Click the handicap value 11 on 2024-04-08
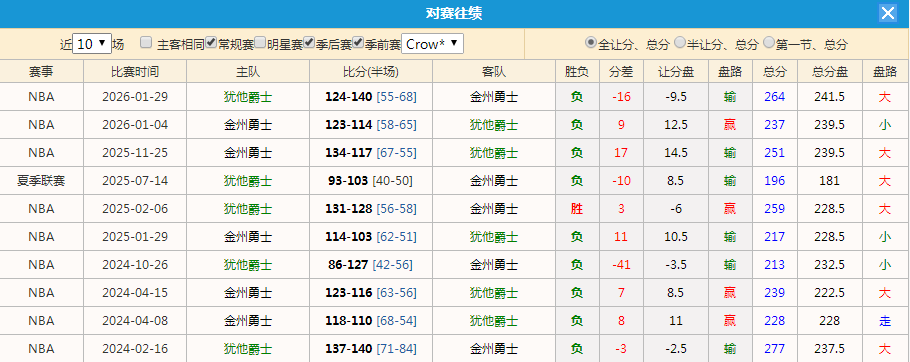This screenshot has width=910, height=362. pyautogui.click(x=676, y=321)
